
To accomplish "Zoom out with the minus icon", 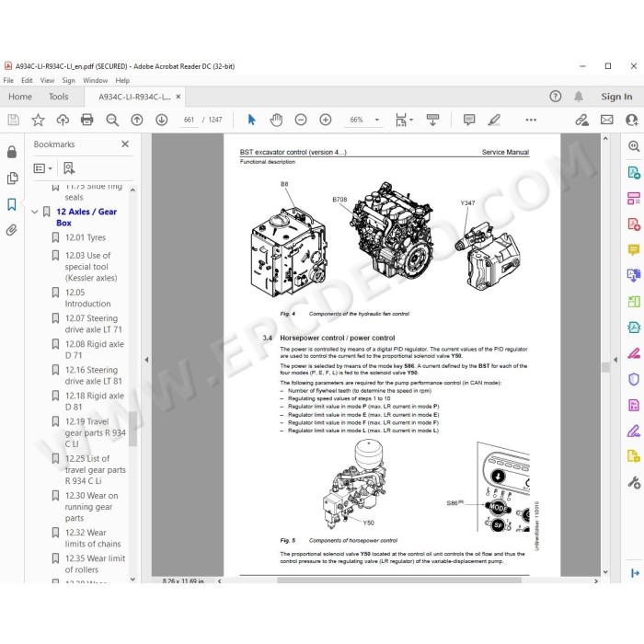I will tap(301, 120).
